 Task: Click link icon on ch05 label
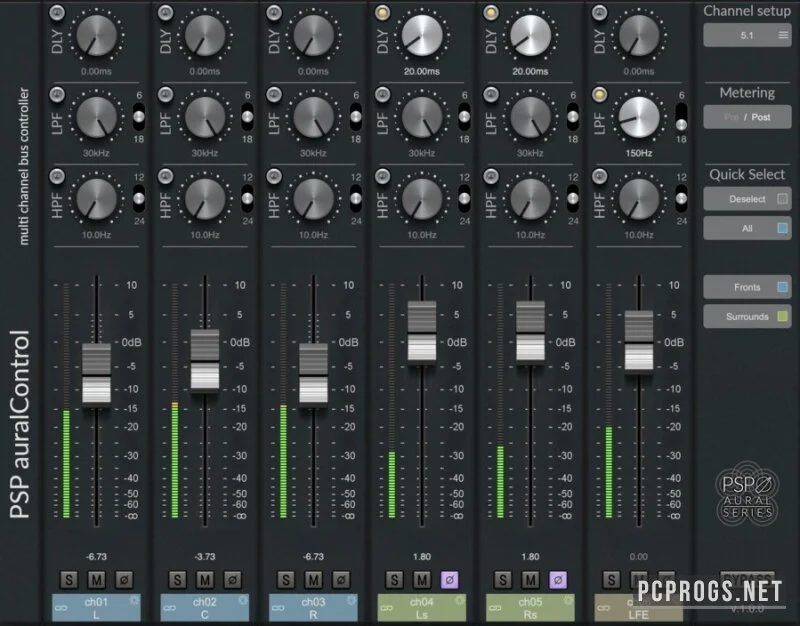495,608
